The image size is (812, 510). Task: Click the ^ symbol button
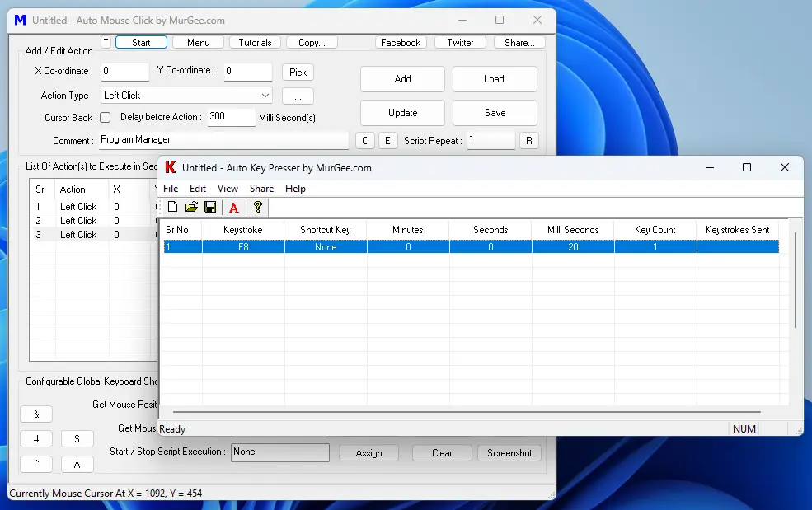[36, 464]
